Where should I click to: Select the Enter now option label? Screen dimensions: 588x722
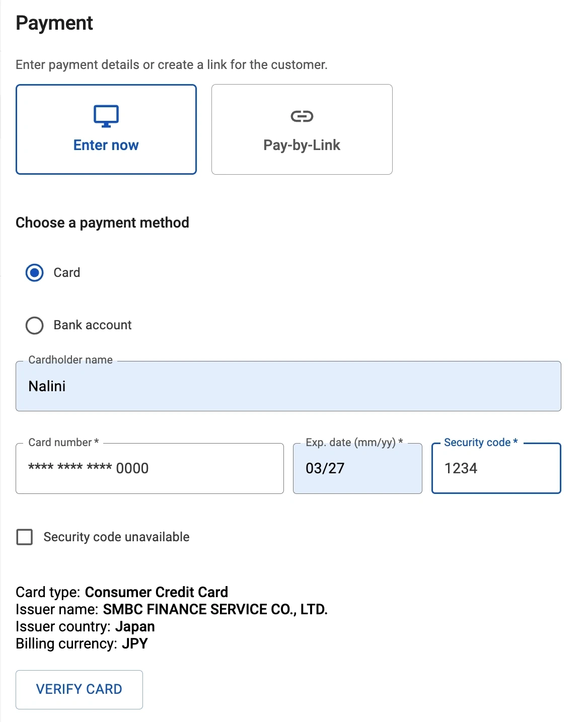pos(106,145)
